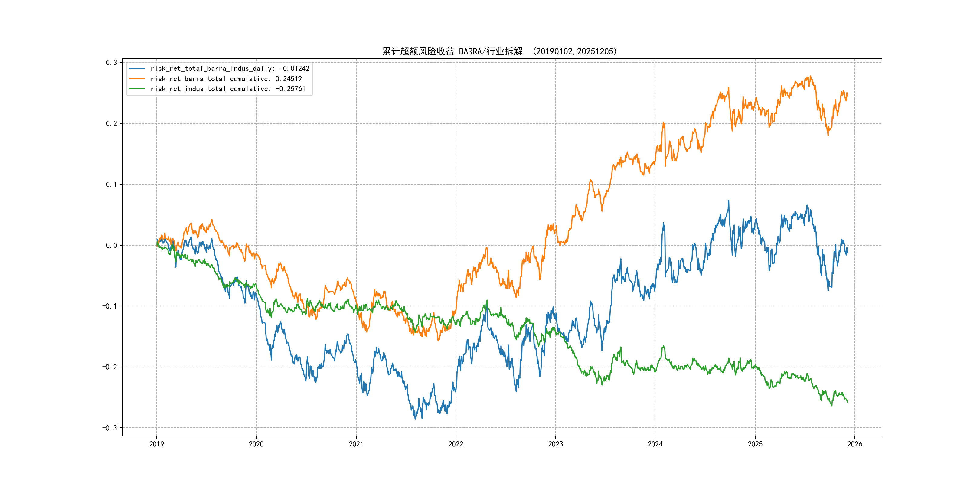The height and width of the screenshot is (490, 980).
Task: Click the 2020 x-axis tick label
Action: click(x=256, y=444)
